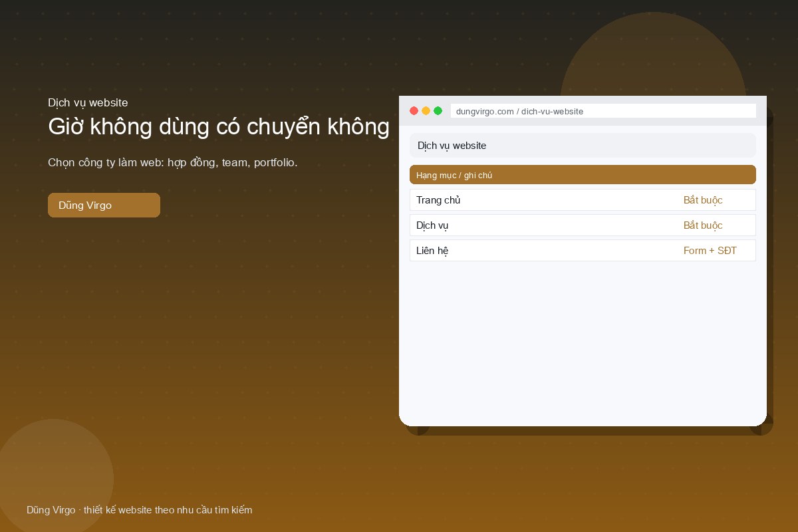Select the 'Liên hệ' row label
Image resolution: width=798 pixels, height=532 pixels.
pyautogui.click(x=432, y=251)
